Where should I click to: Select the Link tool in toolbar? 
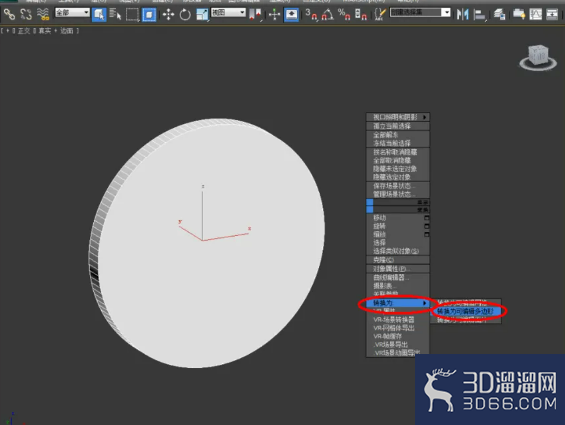[x=9, y=14]
